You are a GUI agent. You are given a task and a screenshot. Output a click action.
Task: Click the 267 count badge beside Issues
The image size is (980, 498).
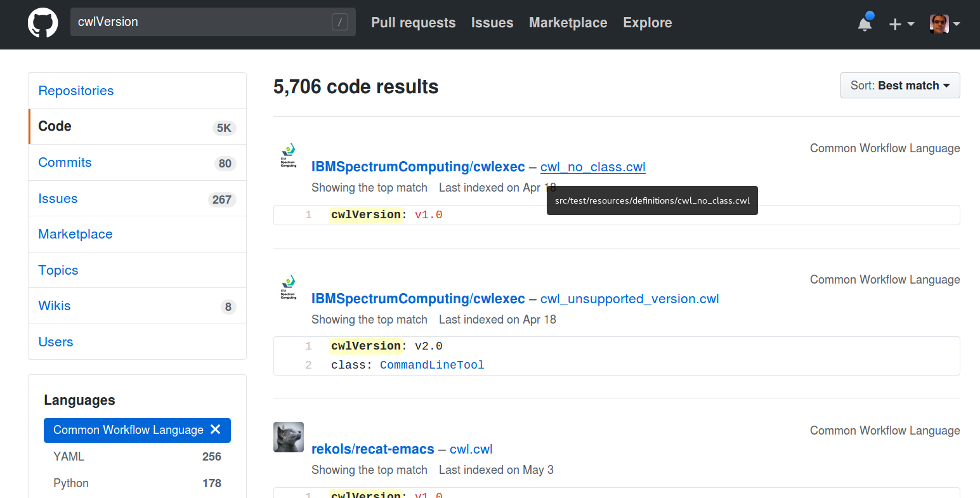[x=222, y=199]
